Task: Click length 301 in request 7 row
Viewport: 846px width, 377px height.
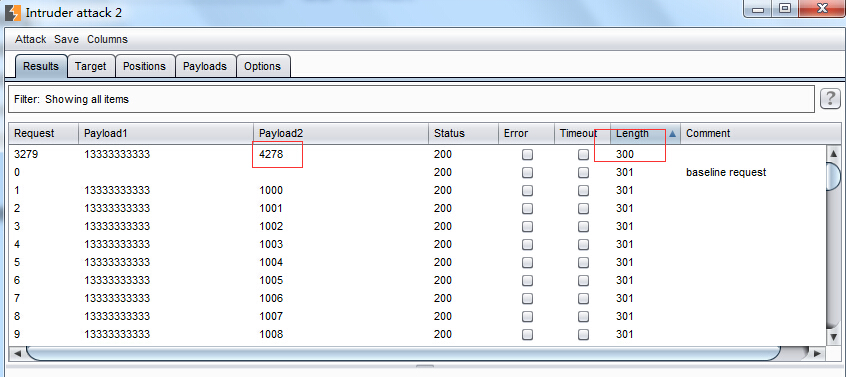Action: click(625, 298)
